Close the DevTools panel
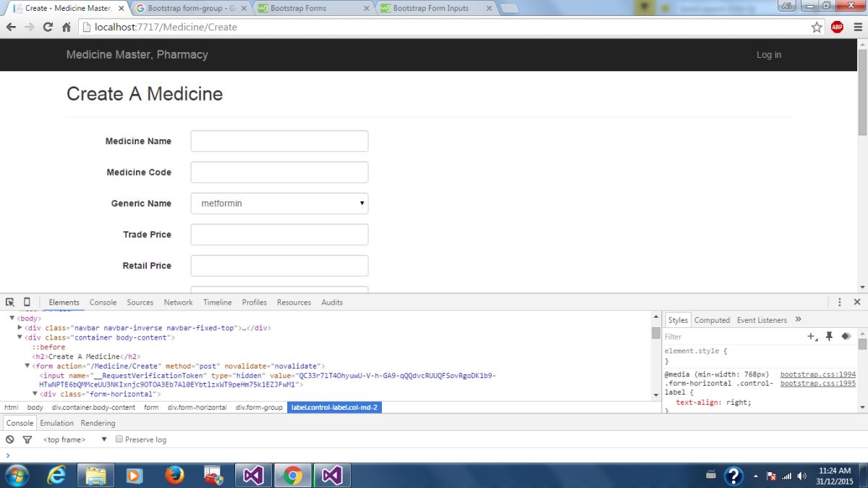This screenshot has width=868, height=488. tap(857, 302)
